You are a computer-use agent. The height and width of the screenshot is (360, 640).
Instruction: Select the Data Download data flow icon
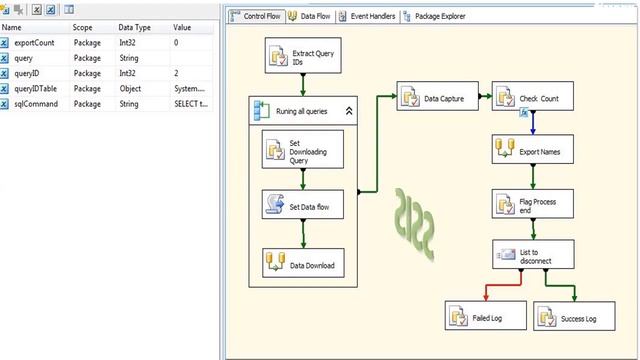276,262
